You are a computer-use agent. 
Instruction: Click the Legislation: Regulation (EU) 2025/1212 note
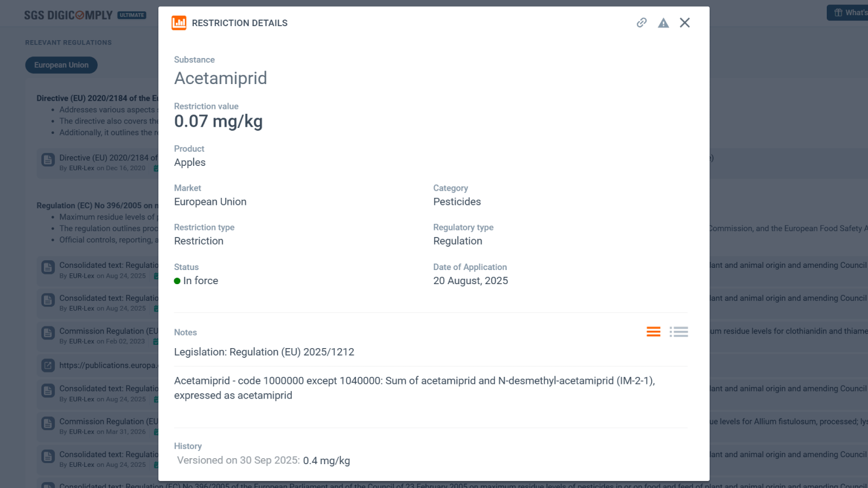pyautogui.click(x=264, y=352)
